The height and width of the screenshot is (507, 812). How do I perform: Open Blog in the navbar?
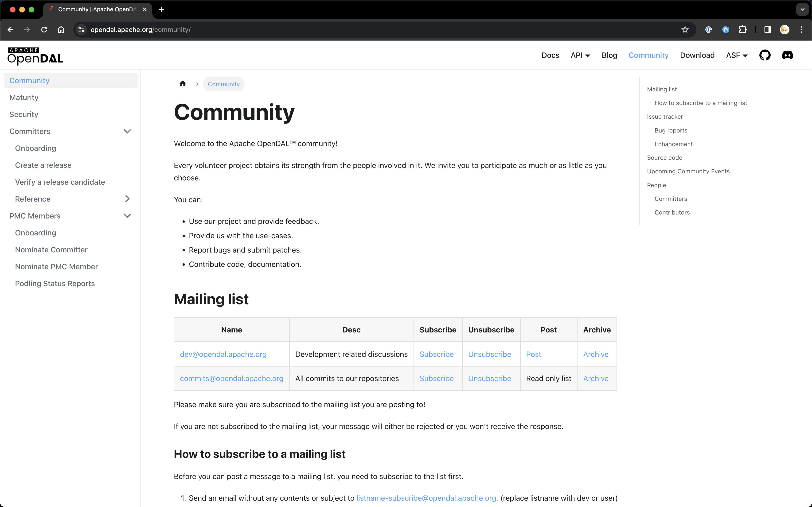(609, 55)
